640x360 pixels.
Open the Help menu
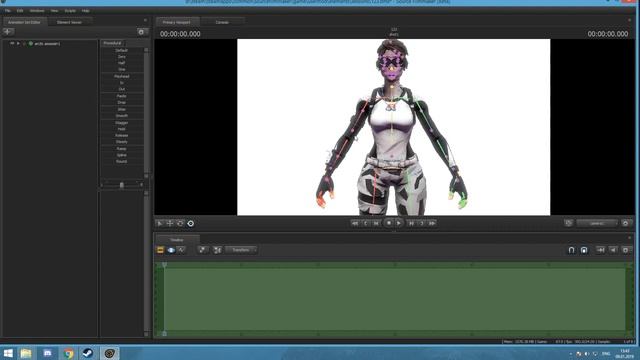point(85,11)
